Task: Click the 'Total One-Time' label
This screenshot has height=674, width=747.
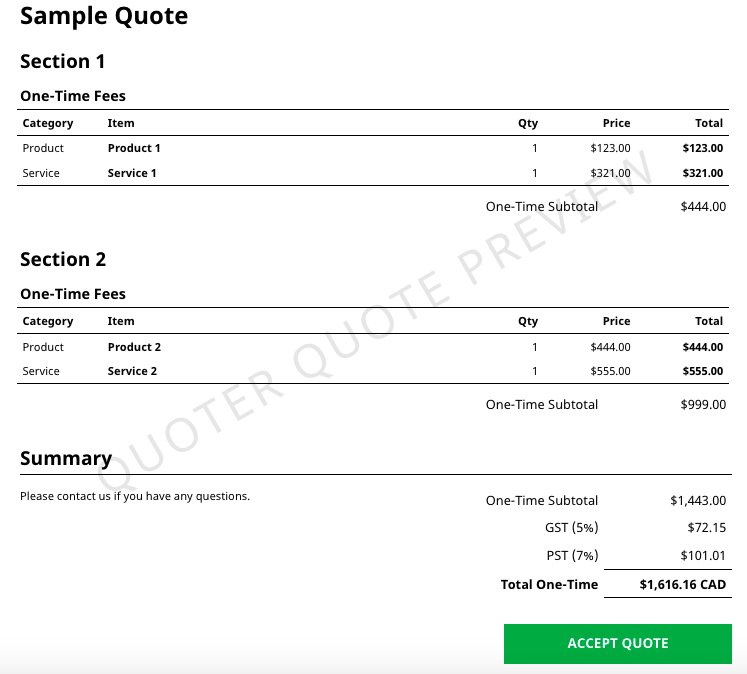Action: click(x=549, y=584)
